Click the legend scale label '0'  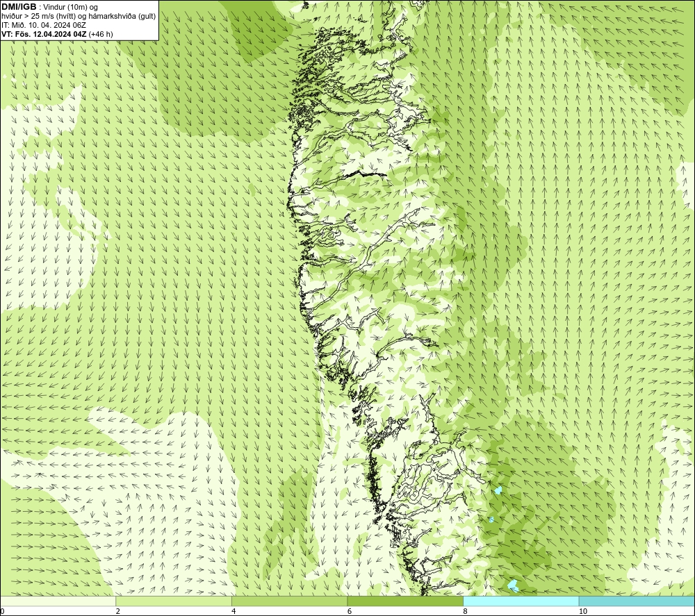coord(2,611)
